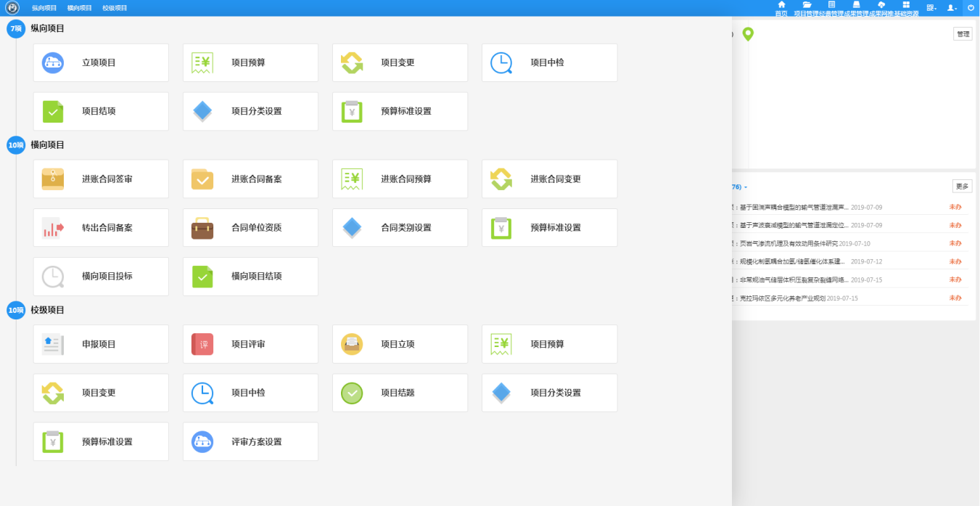Open 进账合同签审 contract review tile
Viewport: 980px width, 506px height.
pyautogui.click(x=100, y=179)
